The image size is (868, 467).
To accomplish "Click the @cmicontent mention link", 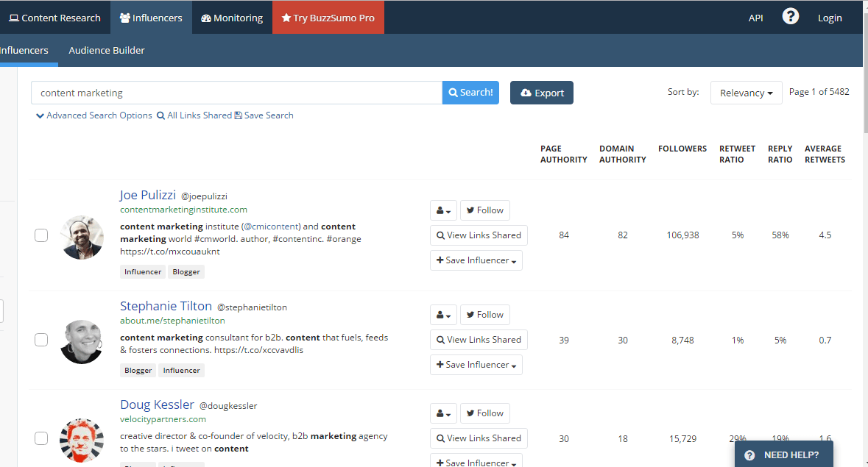I will coord(271,227).
